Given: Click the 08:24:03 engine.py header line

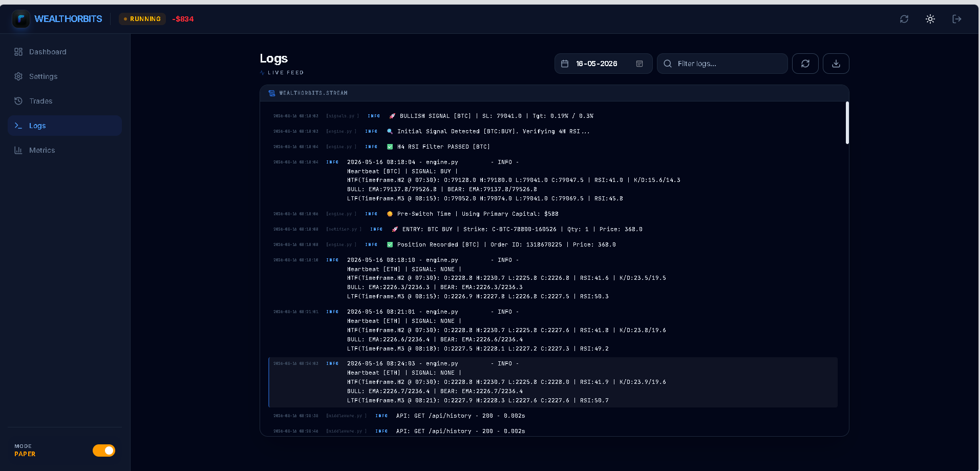Looking at the screenshot, I should (x=433, y=363).
